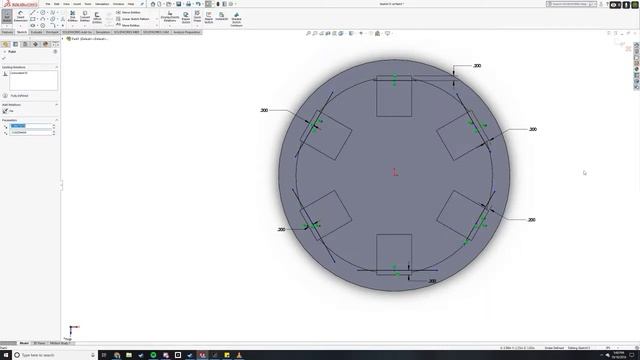Open Display/Delete Relations tool
The height and width of the screenshot is (360, 640).
point(170,16)
